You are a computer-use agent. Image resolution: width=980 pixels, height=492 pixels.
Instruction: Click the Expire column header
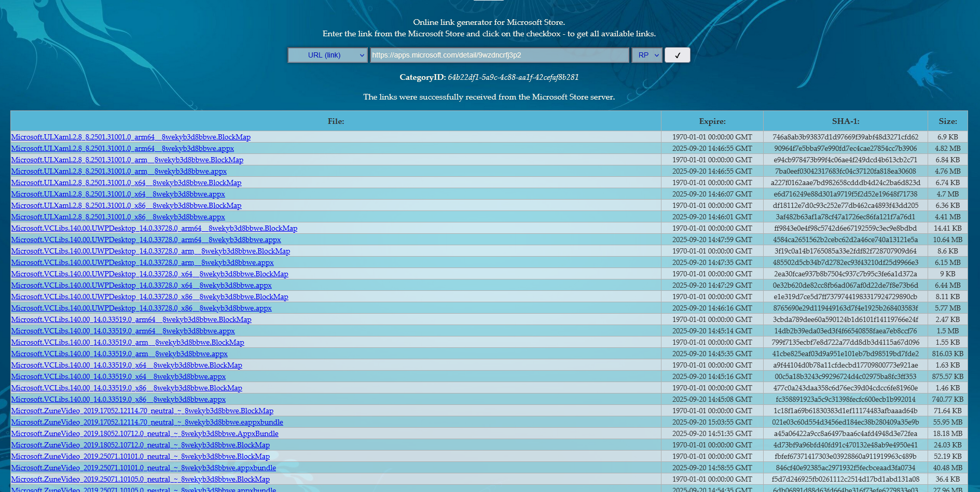point(712,121)
